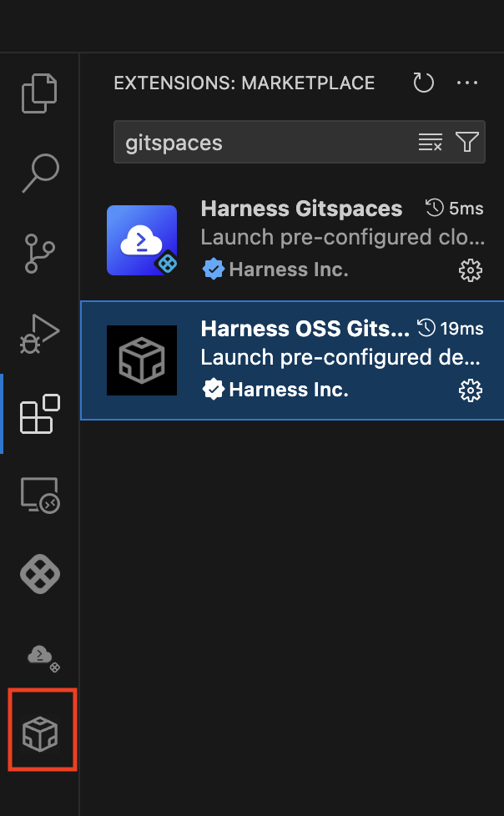Screen dimensions: 504x816
Task: Click the Harness Gitspaces extension thumbnail
Action: (142, 240)
